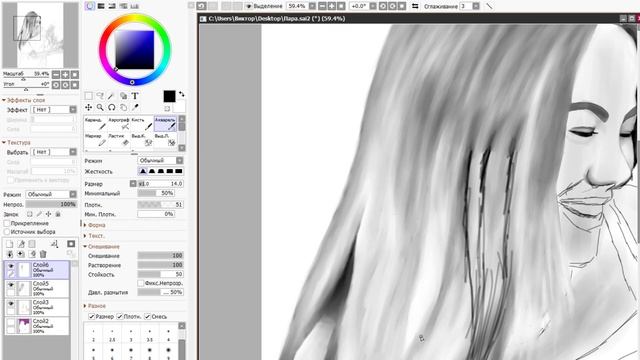Delete layer with the trash icon

pyautogui.click(x=43, y=254)
